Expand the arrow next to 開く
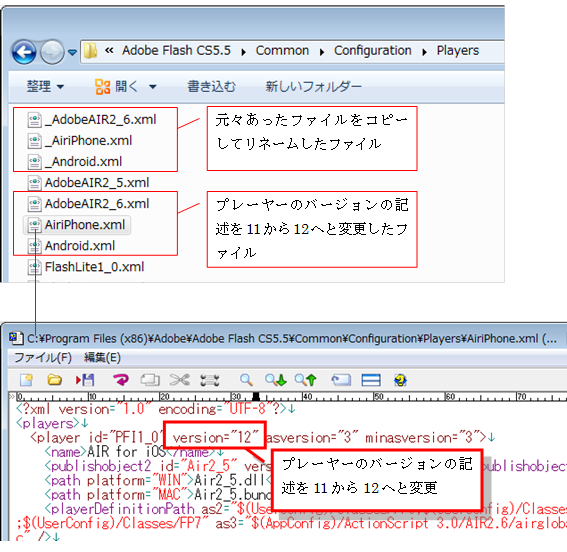Viewport: 567px width, 552px height. click(x=153, y=87)
